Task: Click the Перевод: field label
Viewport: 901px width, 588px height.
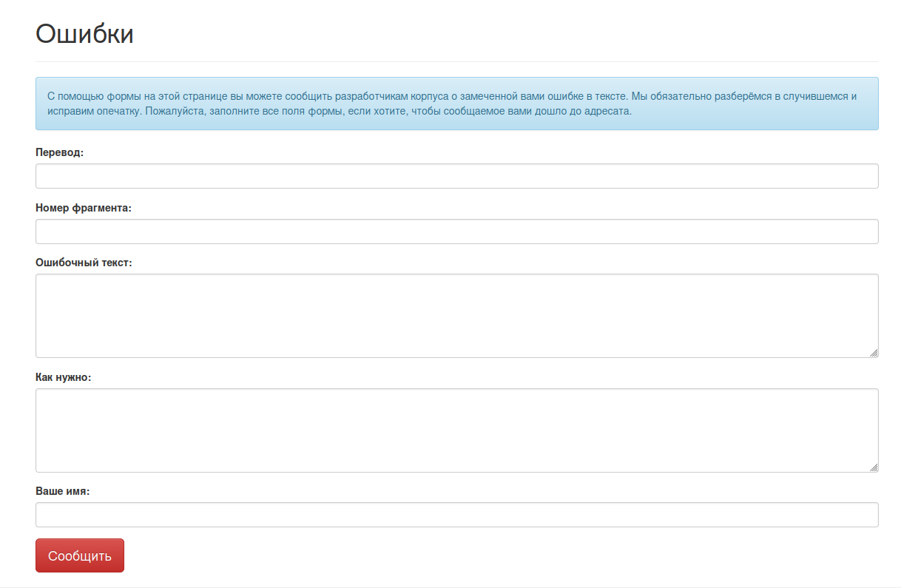Action: coord(60,152)
